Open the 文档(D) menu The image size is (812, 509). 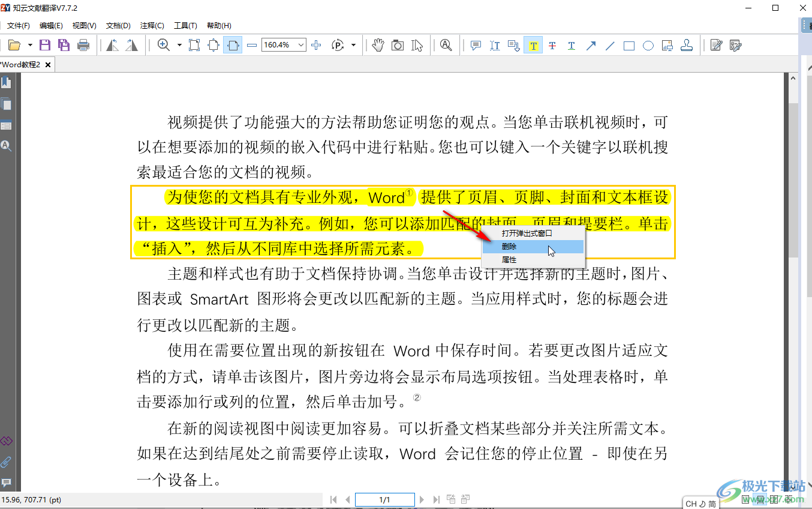[118, 25]
